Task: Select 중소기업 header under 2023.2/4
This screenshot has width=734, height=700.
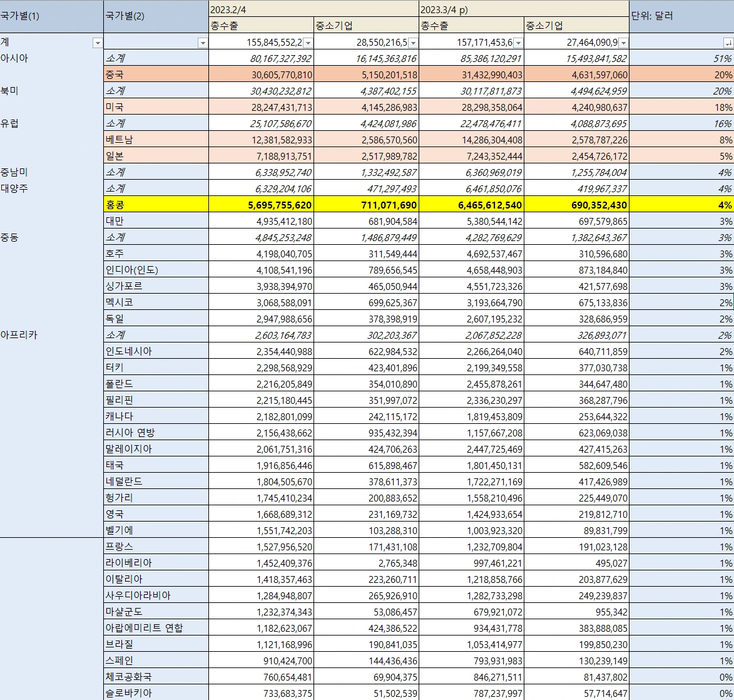Action: [366, 25]
